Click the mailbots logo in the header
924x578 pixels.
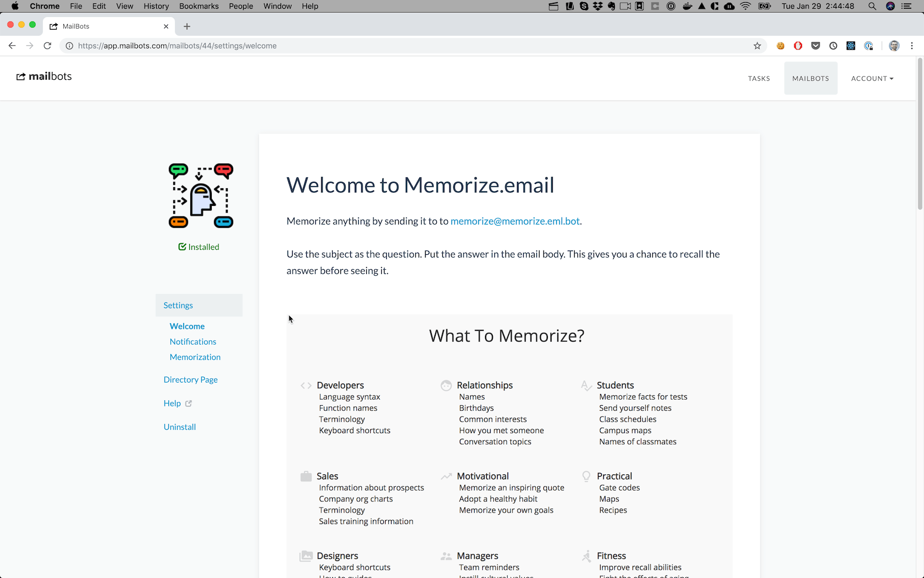coord(44,77)
